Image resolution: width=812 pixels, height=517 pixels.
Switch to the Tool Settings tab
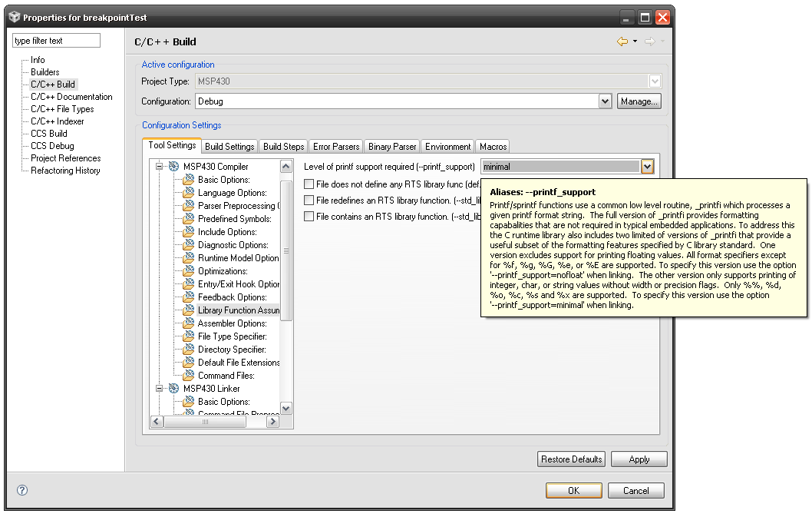pos(172,145)
